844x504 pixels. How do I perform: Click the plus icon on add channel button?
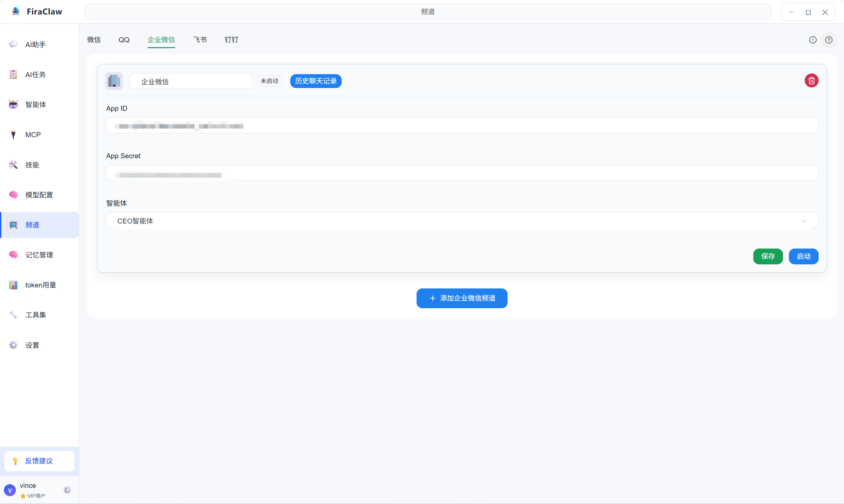432,298
